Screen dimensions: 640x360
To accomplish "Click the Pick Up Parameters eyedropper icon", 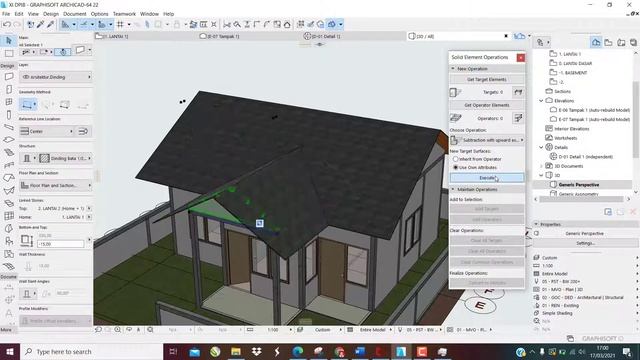I will (x=41, y=24).
